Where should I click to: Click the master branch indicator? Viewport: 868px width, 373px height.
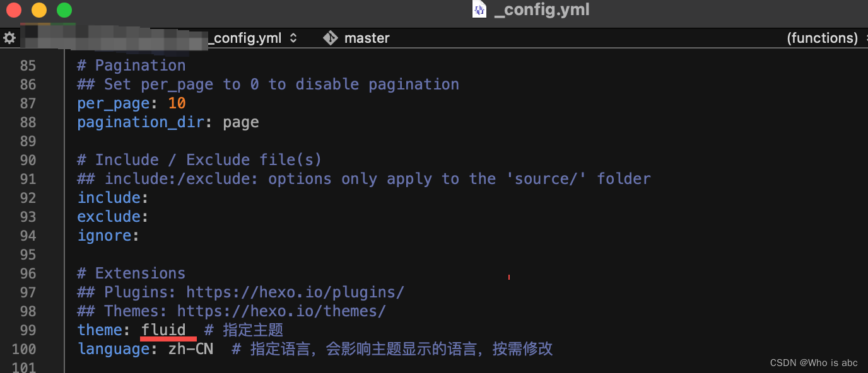367,38
